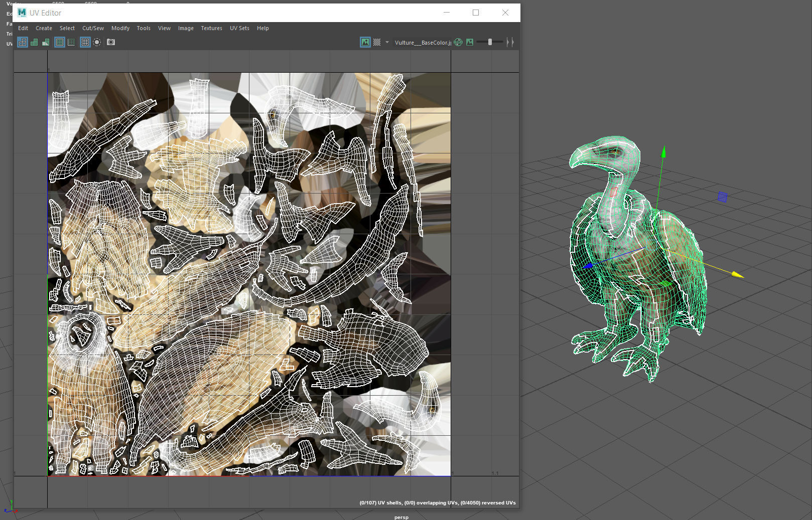812x520 pixels.
Task: Minimize the UV Editor window
Action: [x=447, y=13]
